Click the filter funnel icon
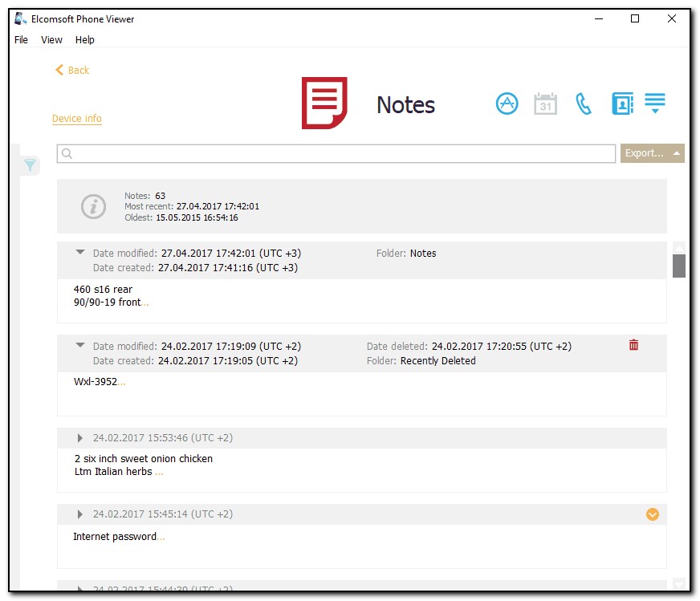 tap(30, 165)
